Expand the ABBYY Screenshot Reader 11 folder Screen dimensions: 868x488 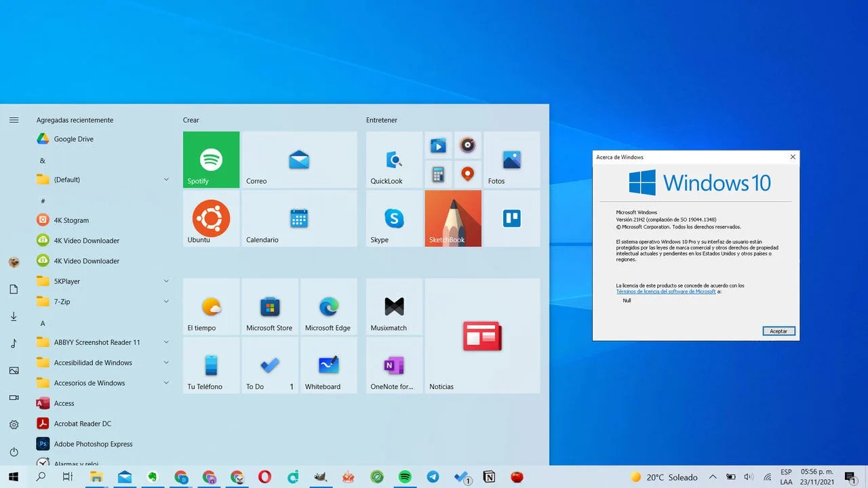tap(103, 342)
